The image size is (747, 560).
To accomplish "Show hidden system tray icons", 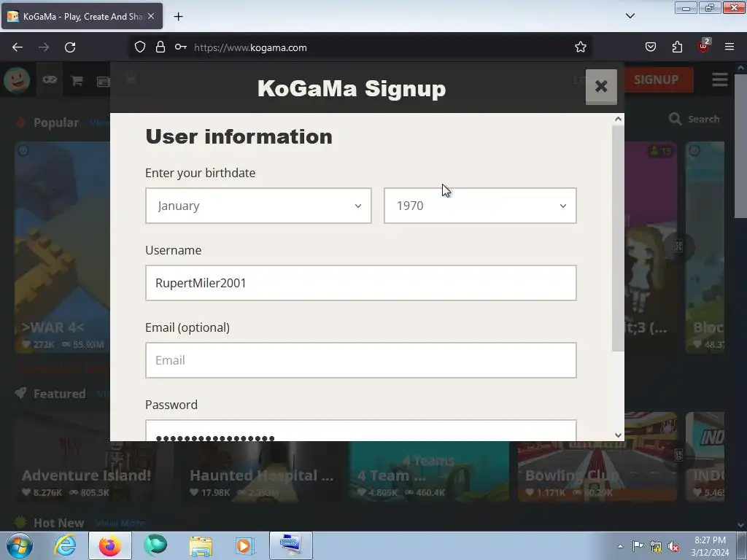I will [620, 546].
